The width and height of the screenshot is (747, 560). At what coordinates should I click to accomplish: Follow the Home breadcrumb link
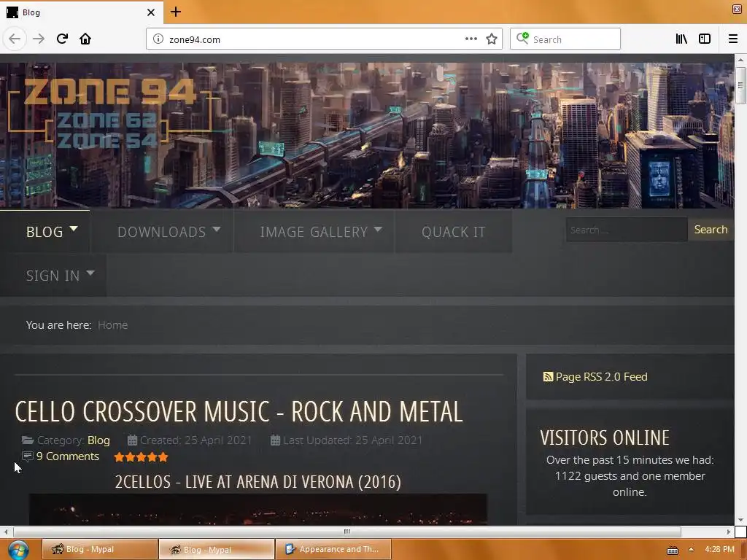[113, 325]
